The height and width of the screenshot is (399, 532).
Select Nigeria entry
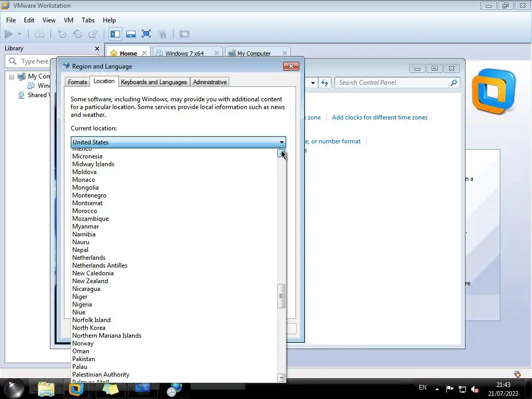[175, 304]
